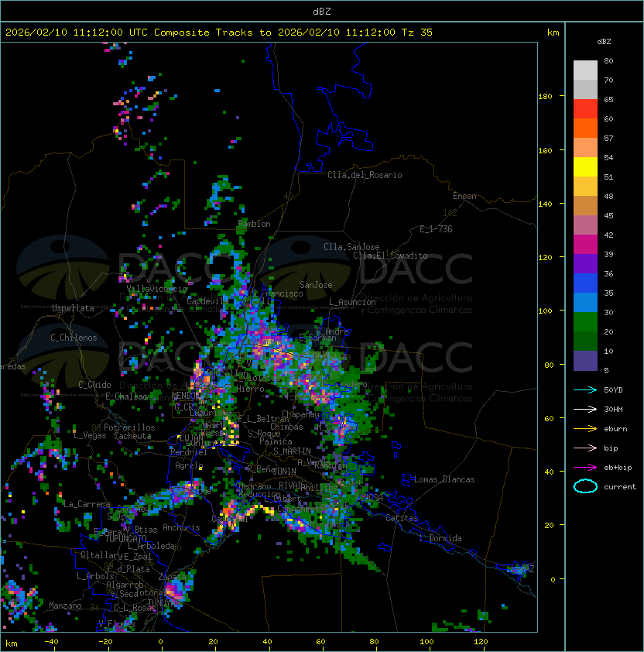Screen dimensions: 644x652
Task: Click the Encon place label
Action: pyautogui.click(x=464, y=196)
